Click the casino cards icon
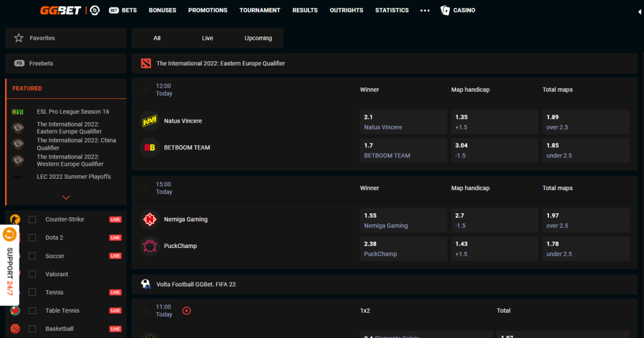 [445, 10]
